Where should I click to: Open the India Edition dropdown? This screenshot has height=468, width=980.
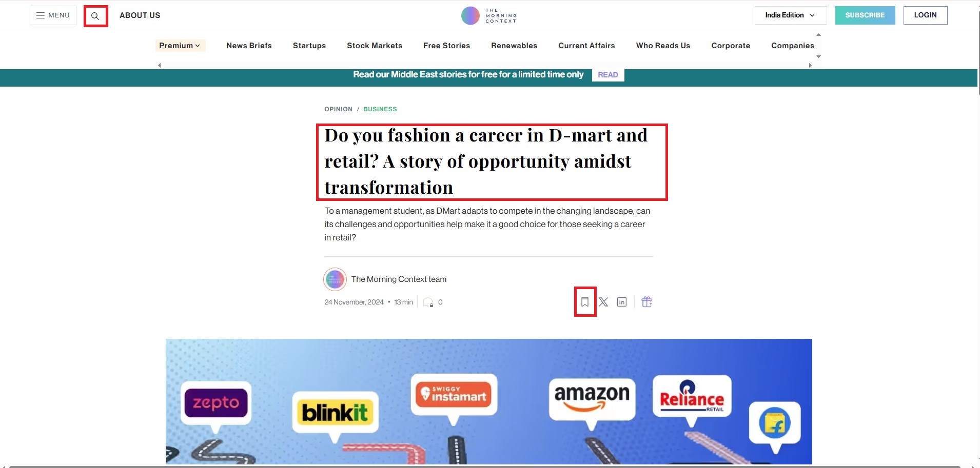tap(790, 15)
